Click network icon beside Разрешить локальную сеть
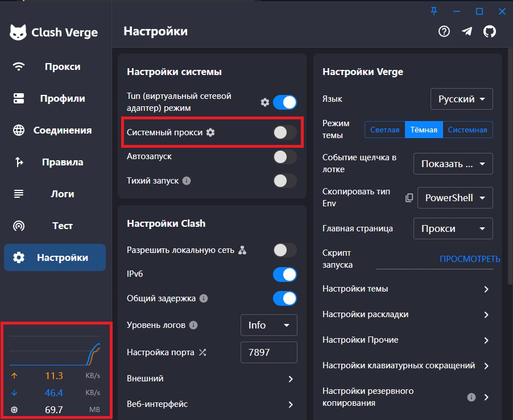The image size is (513, 420). [x=242, y=250]
